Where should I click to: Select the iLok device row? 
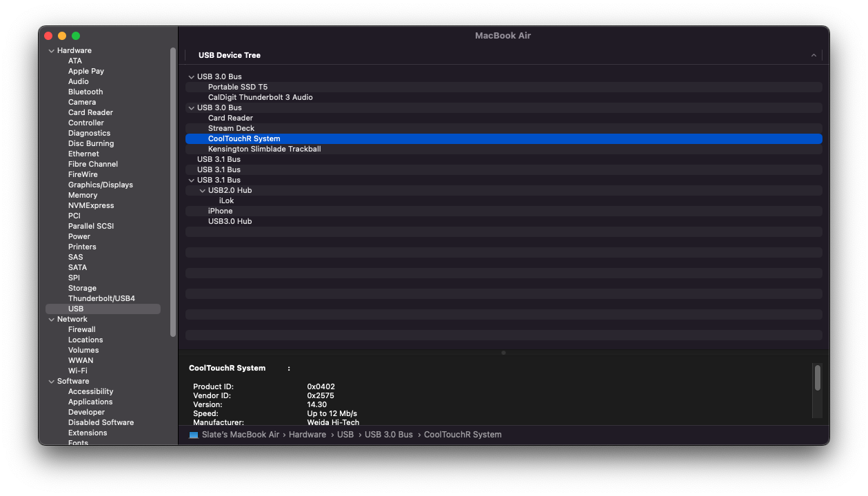tap(504, 200)
